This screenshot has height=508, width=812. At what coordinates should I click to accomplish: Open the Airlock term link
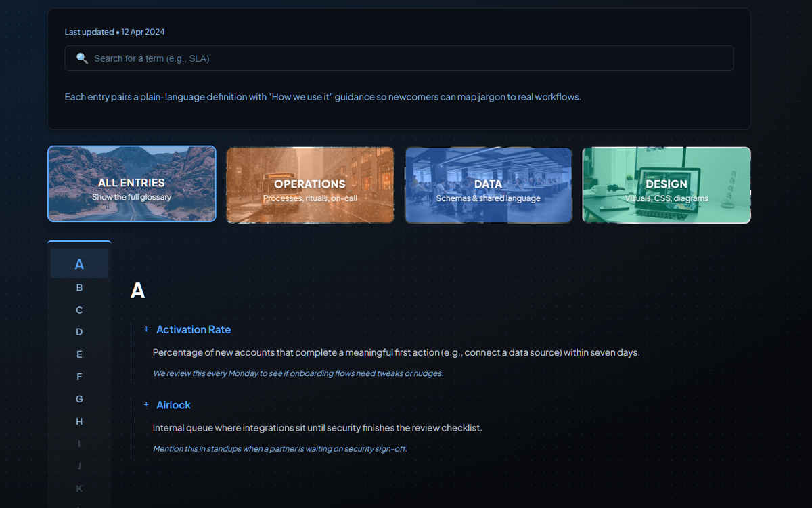pos(174,404)
